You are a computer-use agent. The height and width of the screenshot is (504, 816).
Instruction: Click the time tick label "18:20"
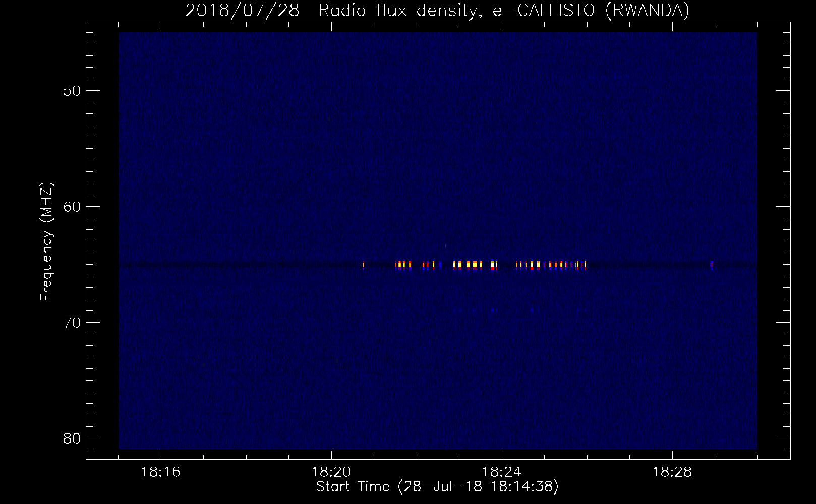click(331, 472)
